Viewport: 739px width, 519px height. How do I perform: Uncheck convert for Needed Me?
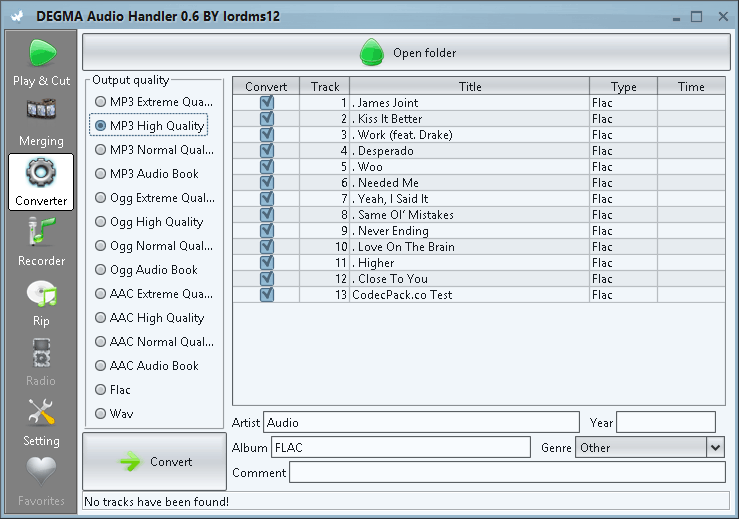click(267, 182)
